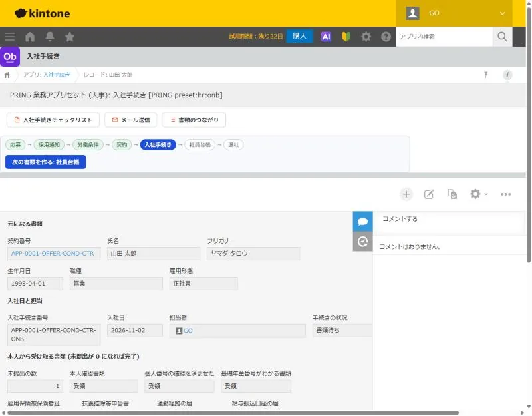Edit this record with pencil icon
The image size is (532, 416).
coord(429,194)
